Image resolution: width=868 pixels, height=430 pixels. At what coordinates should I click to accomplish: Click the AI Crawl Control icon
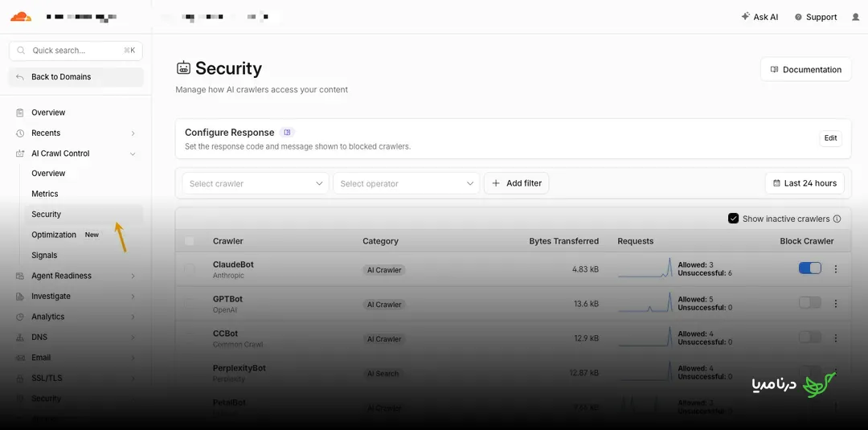[x=20, y=154]
